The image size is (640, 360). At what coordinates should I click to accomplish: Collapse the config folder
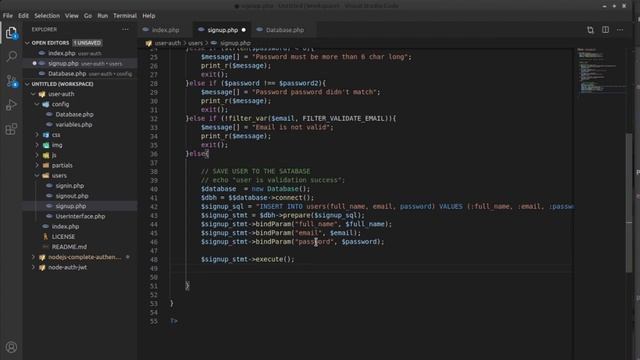[x=37, y=104]
